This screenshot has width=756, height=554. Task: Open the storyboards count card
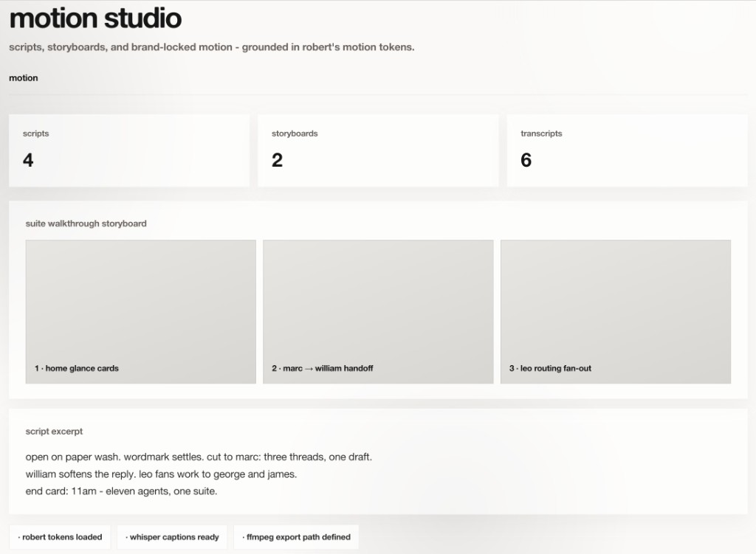pos(378,150)
